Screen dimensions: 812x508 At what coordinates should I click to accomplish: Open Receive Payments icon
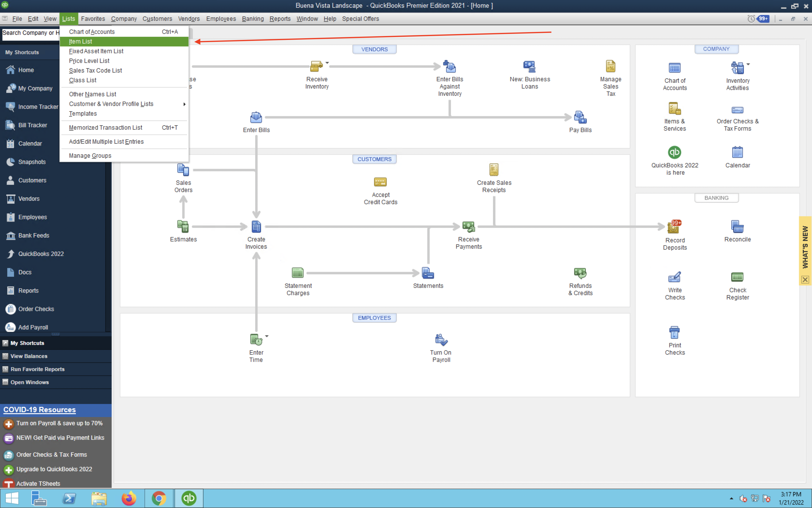(468, 227)
